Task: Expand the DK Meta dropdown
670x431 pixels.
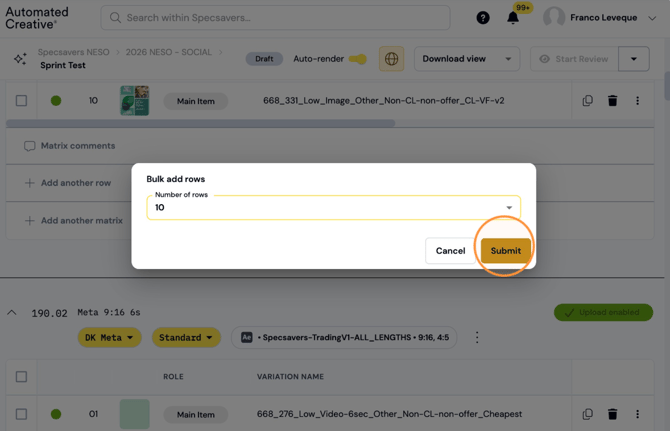Action: (109, 337)
